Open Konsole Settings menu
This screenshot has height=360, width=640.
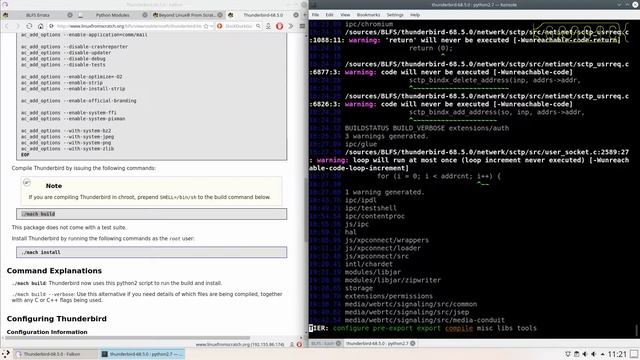pyautogui.click(x=395, y=15)
